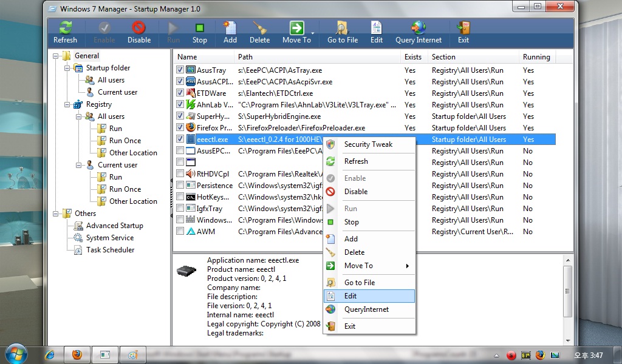Uncheck the SuperHy... startup checkbox
Screen dimensions: 622x364
pyautogui.click(x=180, y=116)
